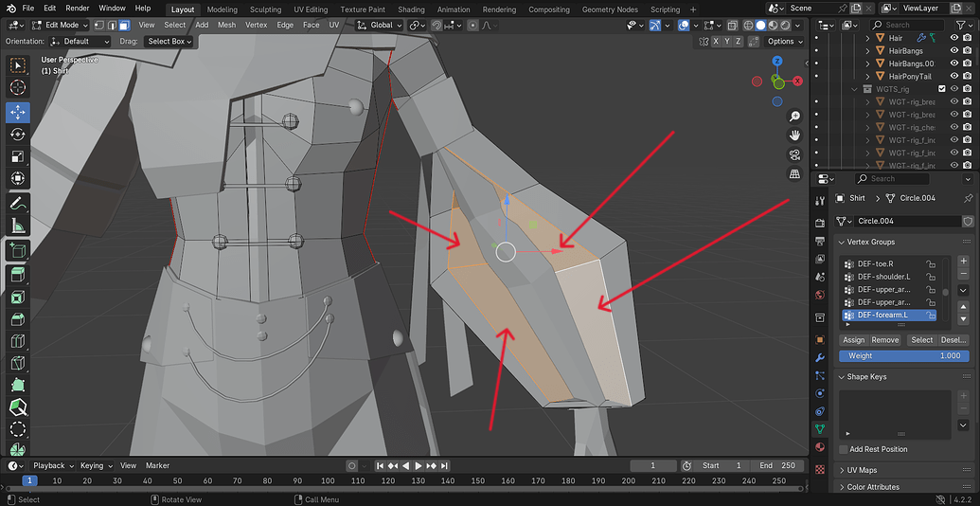Open Global transform orientation dropdown
The image size is (980, 506).
point(380,25)
